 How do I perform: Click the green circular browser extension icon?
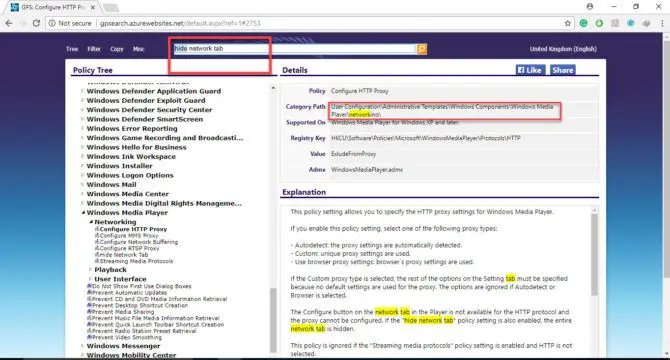583,23
